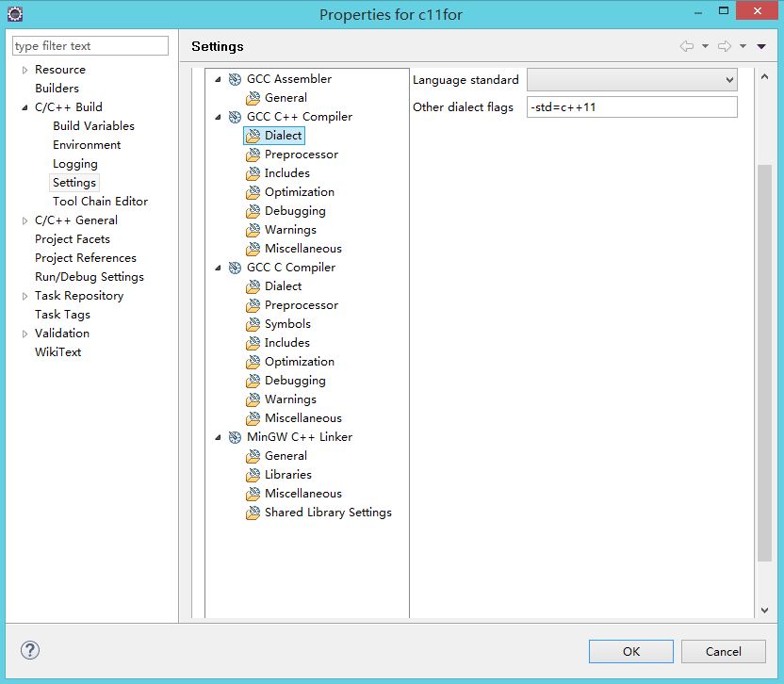The width and height of the screenshot is (784, 684).
Task: Maximize the Properties window
Action: click(724, 10)
